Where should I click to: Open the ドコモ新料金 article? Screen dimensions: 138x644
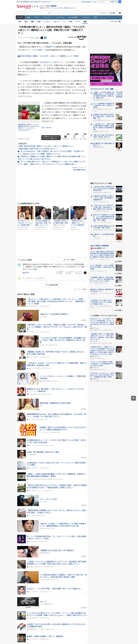[x=63, y=576]
